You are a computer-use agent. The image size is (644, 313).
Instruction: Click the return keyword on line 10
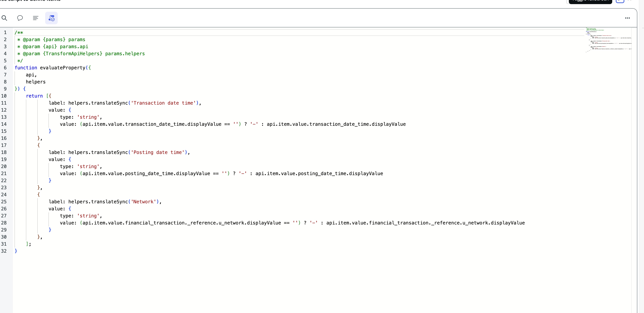click(34, 96)
